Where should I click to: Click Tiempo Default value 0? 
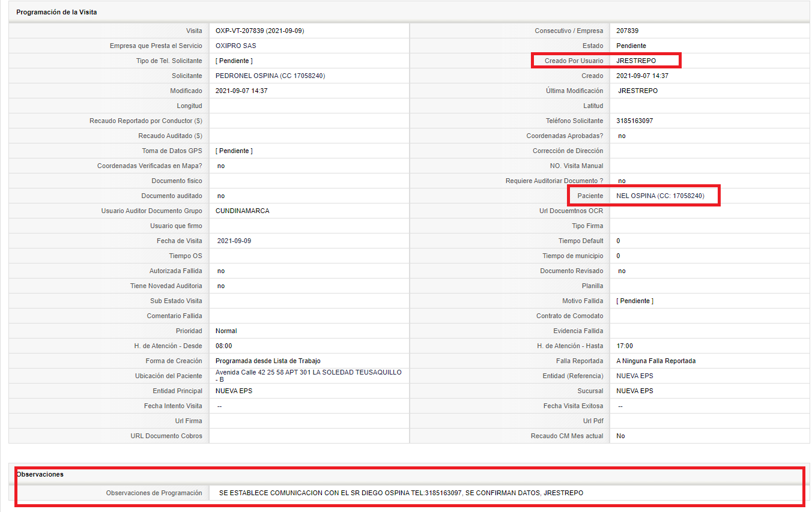point(619,241)
